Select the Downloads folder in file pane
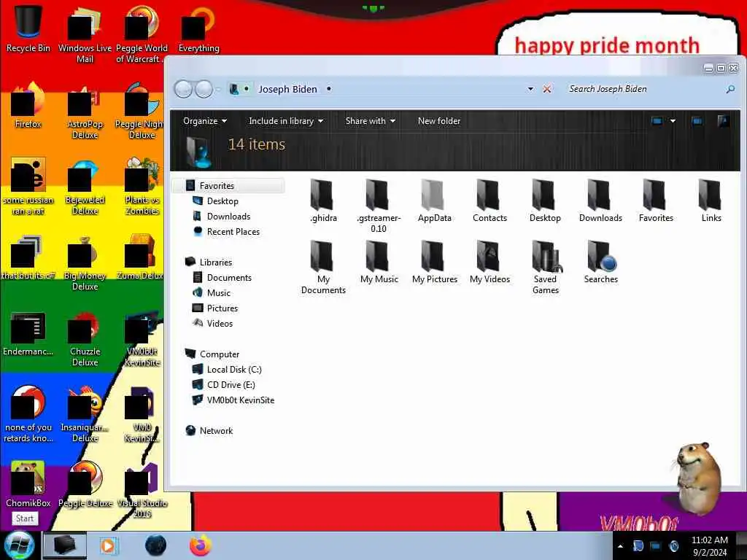This screenshot has width=747, height=560. point(600,201)
